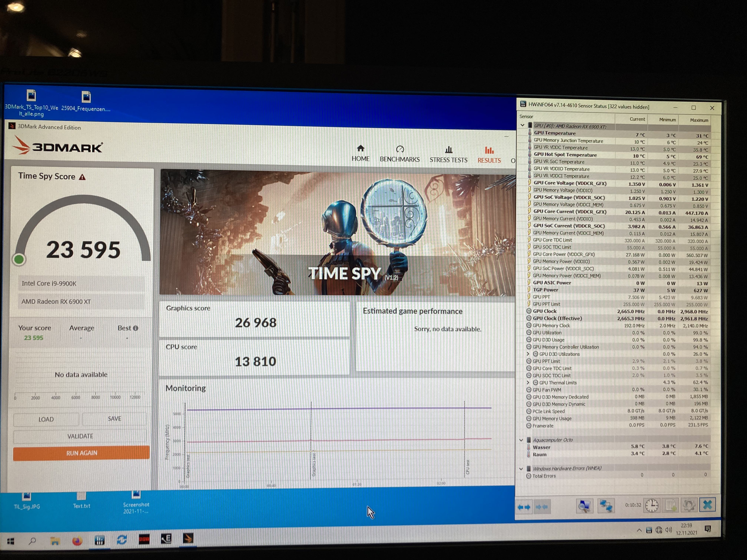Click the Graphics score value 26 968
747x560 pixels.
256,323
